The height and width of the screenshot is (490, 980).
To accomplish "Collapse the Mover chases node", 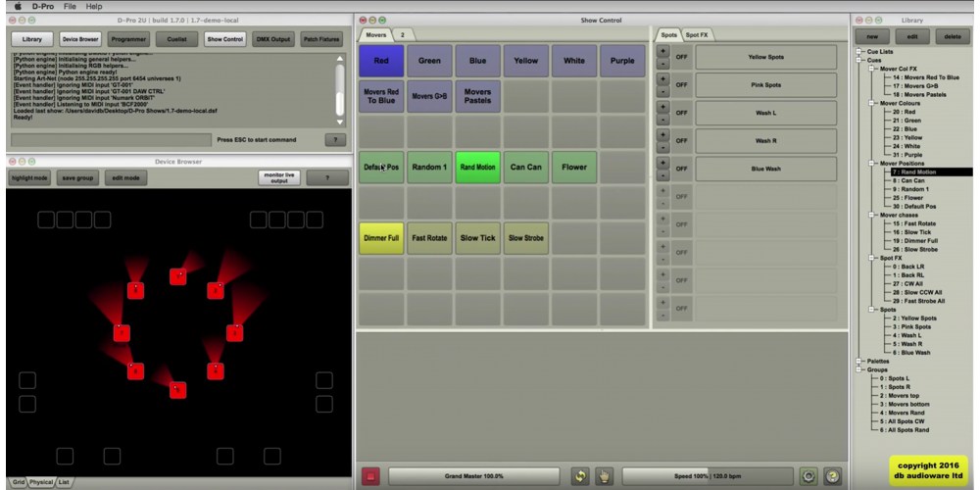I will [x=872, y=215].
